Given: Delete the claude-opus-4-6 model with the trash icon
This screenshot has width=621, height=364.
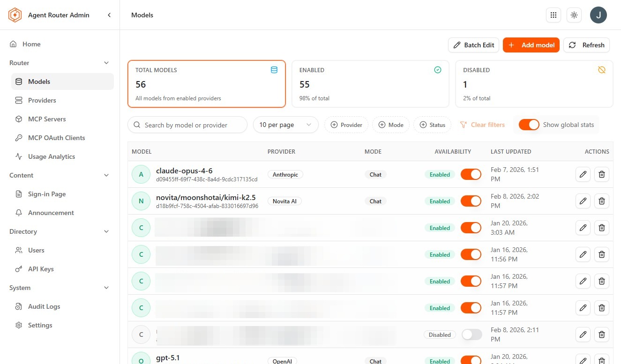Looking at the screenshot, I should [602, 174].
